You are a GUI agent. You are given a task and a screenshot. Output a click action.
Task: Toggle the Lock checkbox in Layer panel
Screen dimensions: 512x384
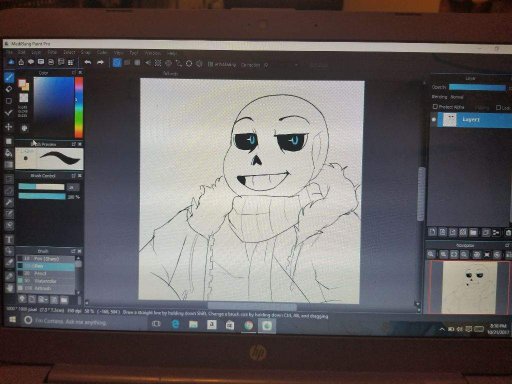coord(498,107)
